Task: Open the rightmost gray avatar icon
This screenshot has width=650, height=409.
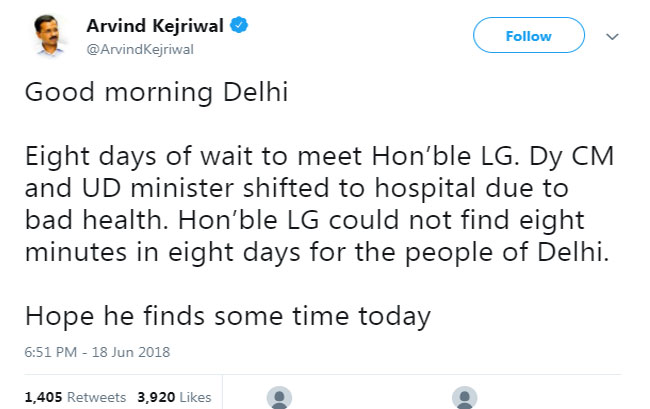Action: click(x=463, y=397)
